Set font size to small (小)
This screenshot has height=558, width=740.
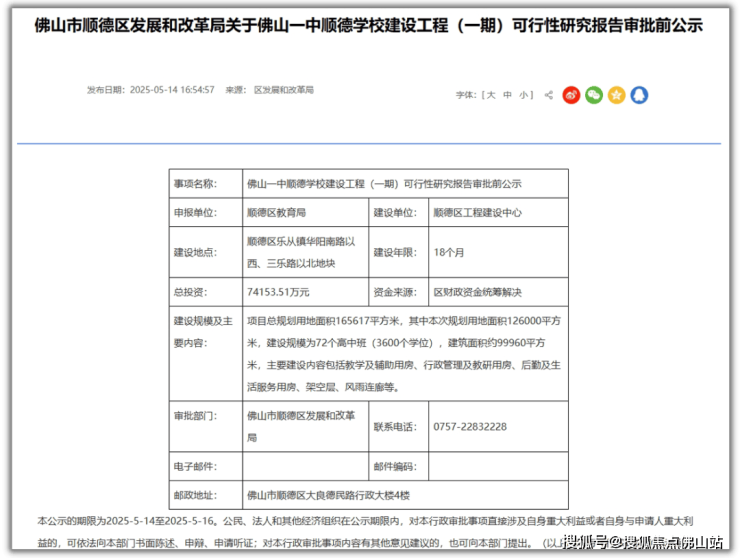pyautogui.click(x=523, y=95)
